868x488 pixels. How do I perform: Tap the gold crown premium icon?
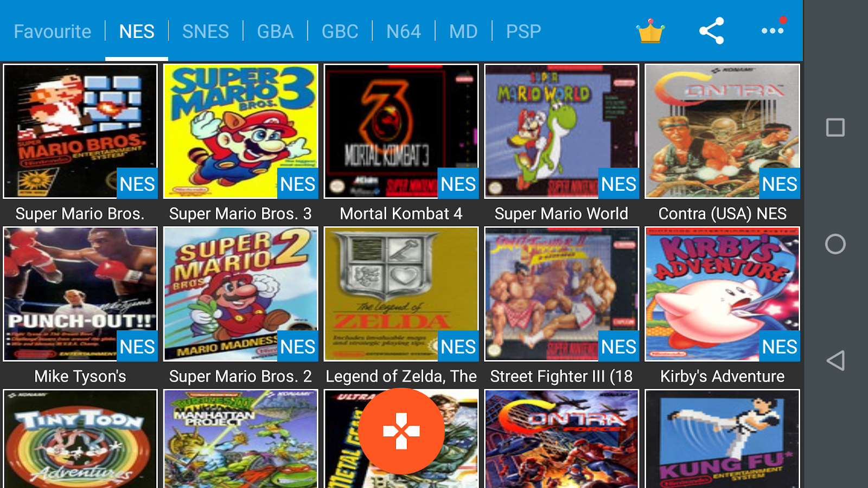pyautogui.click(x=650, y=31)
